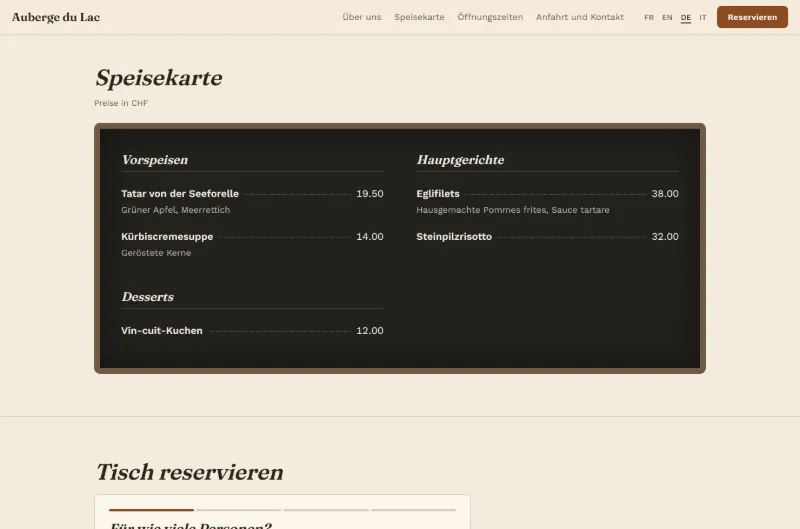Screen dimensions: 800x529
Task: Open the Auberge du Lac home logo
Action: [x=56, y=17]
